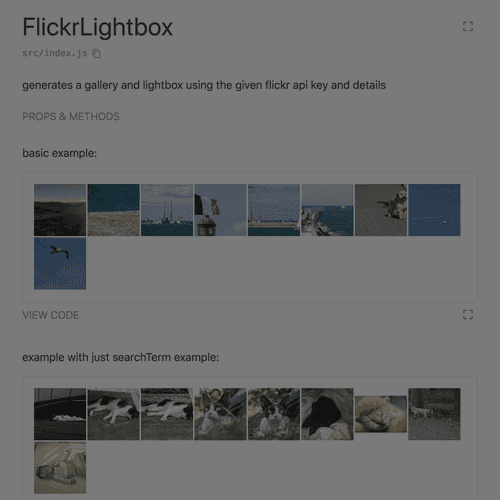
Task: Copy the src/index.js path to clipboard
Action: coord(96,53)
